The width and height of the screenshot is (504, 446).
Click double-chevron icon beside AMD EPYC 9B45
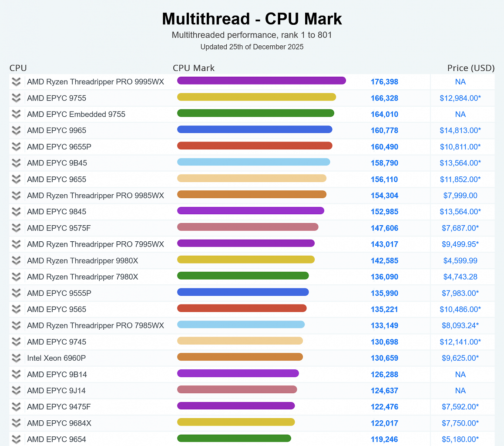pyautogui.click(x=16, y=163)
